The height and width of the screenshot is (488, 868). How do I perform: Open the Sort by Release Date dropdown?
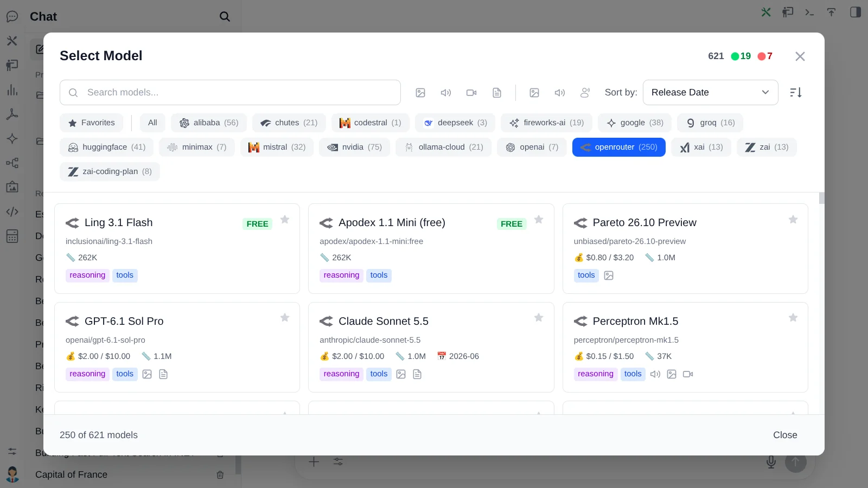[x=711, y=92]
